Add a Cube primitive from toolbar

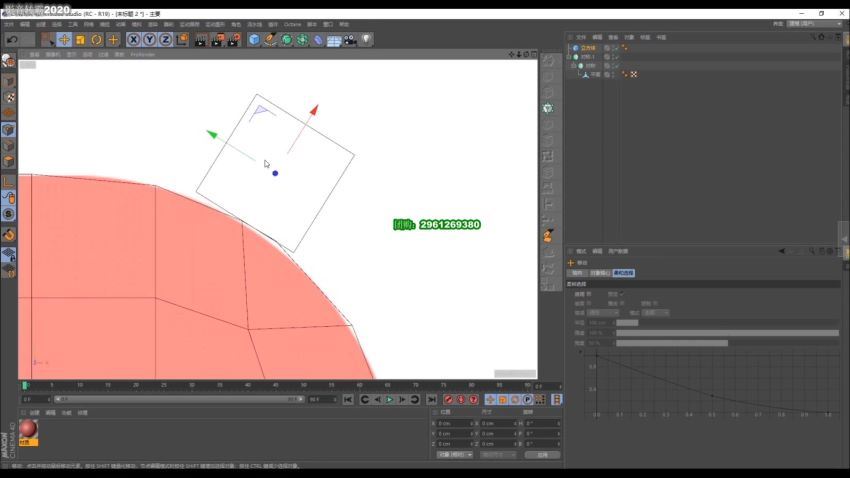(254, 39)
